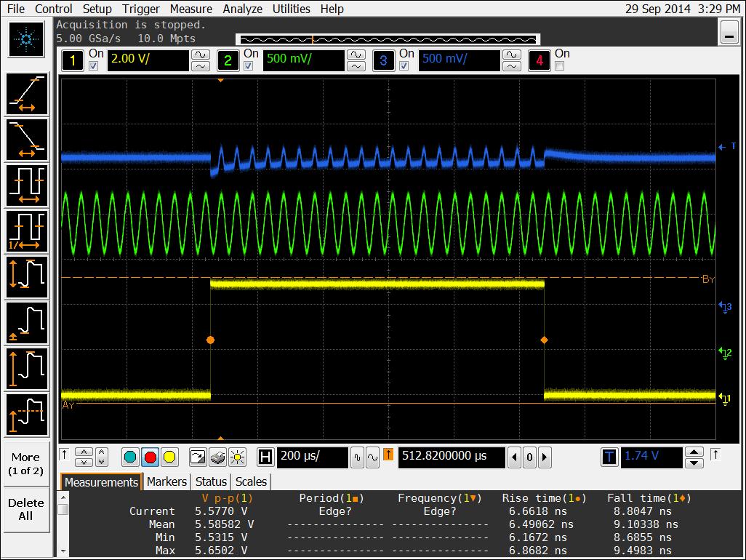Open the Setup menu
746x560 pixels.
pyautogui.click(x=97, y=9)
